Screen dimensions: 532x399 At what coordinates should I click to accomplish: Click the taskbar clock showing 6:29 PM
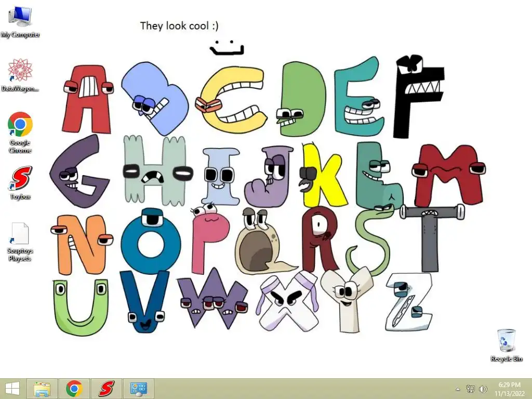509,389
